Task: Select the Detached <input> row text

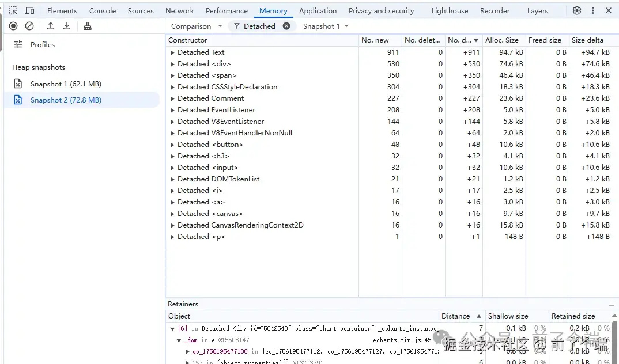Action: pyautogui.click(x=207, y=168)
